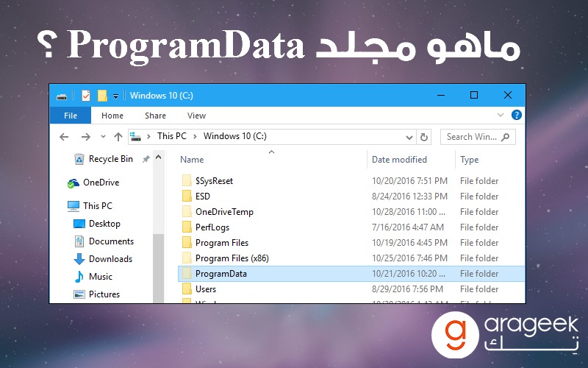Click the Search Windows 10 box

pyautogui.click(x=478, y=137)
